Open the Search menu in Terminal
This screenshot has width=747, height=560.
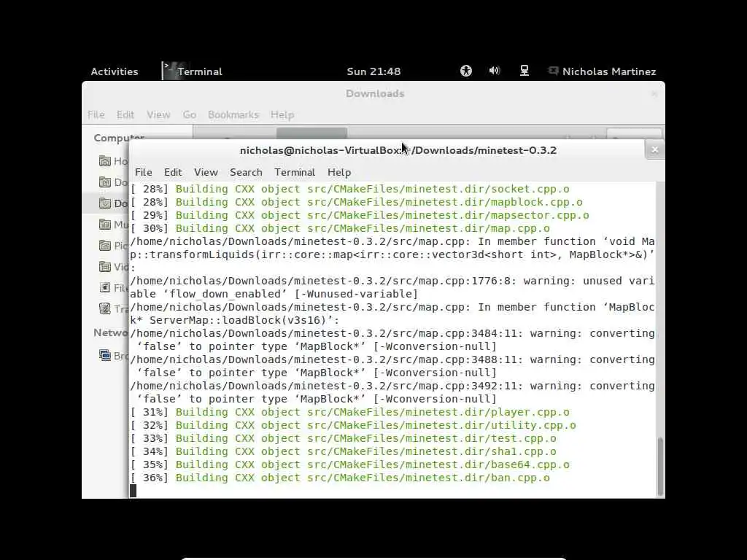point(246,172)
